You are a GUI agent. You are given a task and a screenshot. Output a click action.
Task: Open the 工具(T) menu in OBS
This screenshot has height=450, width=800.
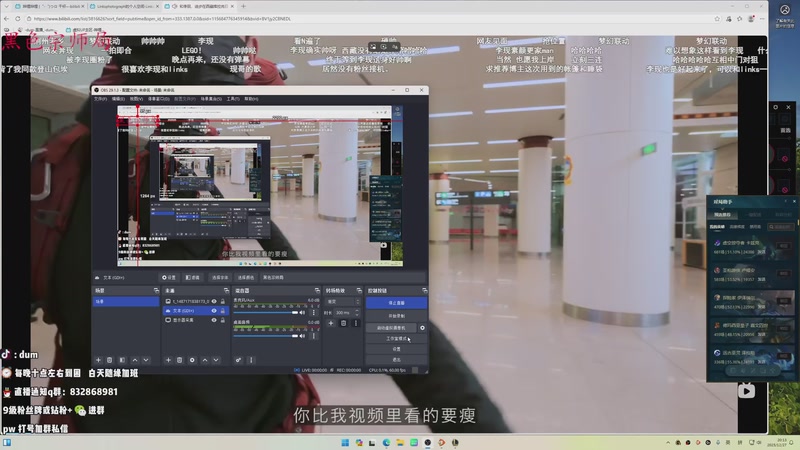pos(232,99)
